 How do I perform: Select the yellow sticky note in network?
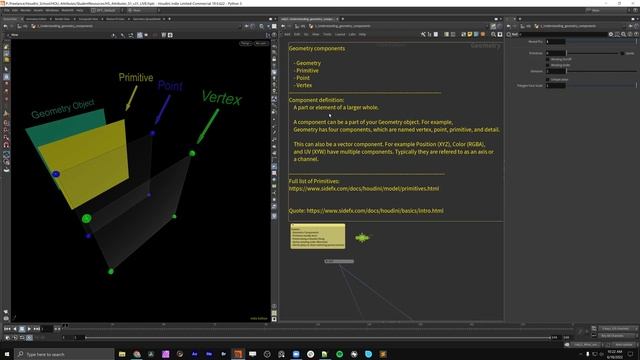point(318,236)
